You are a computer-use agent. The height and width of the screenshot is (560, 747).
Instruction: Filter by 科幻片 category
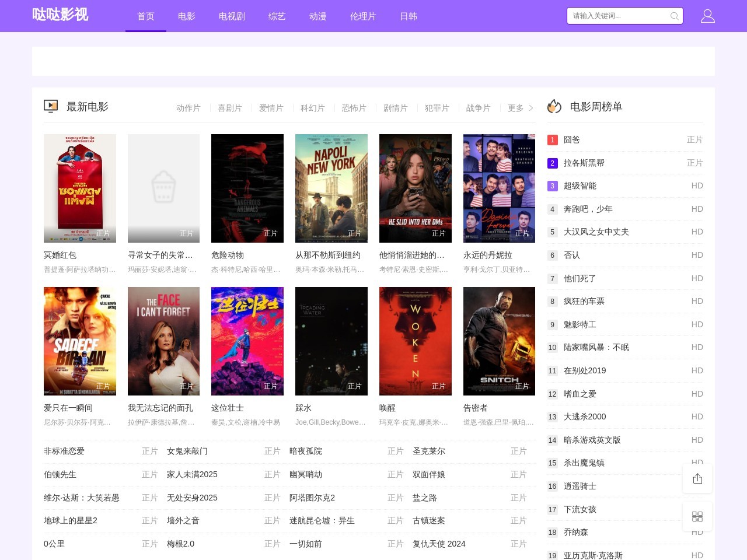(x=312, y=108)
